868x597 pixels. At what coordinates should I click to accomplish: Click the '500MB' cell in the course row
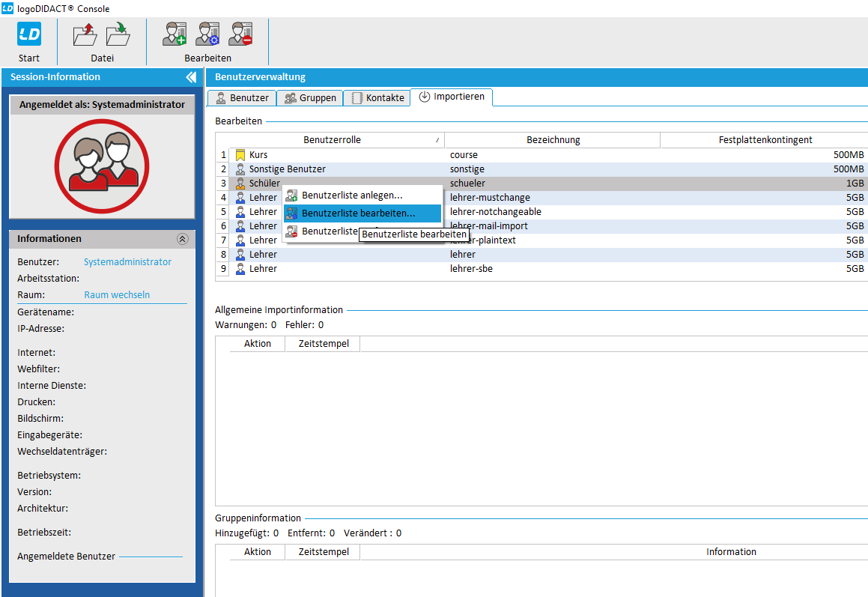tap(765, 155)
